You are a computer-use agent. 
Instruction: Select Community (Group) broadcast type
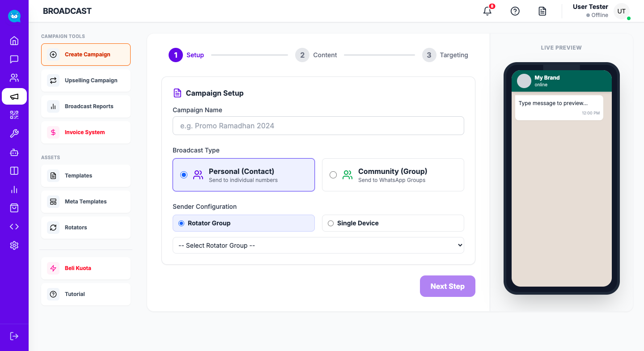point(393,175)
